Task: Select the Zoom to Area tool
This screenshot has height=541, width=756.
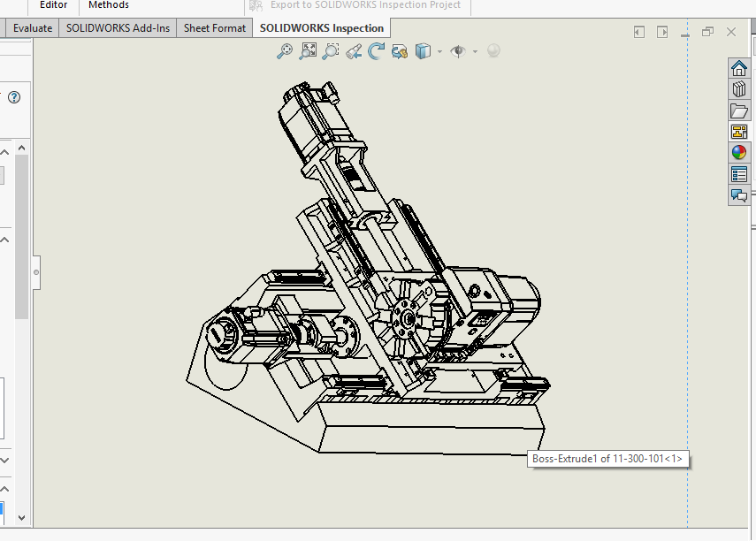Action: pyautogui.click(x=308, y=51)
